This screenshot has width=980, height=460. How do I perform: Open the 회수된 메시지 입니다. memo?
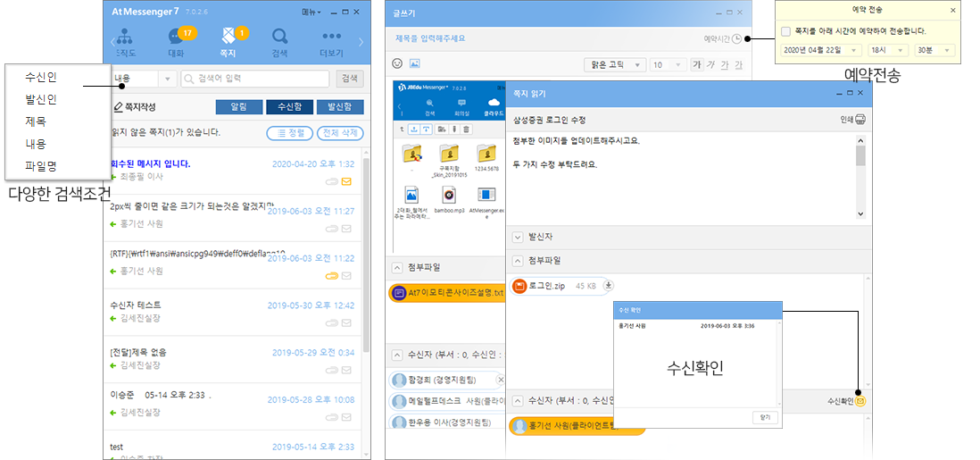(x=232, y=171)
